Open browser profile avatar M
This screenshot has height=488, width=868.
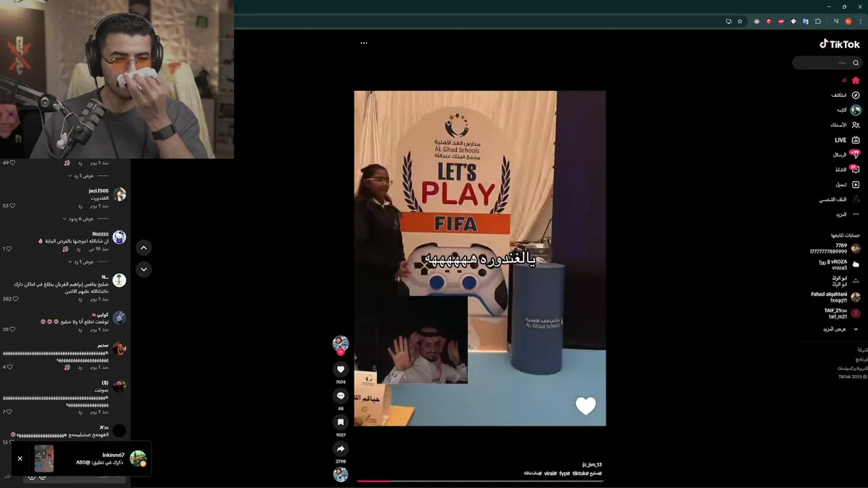[x=848, y=21]
